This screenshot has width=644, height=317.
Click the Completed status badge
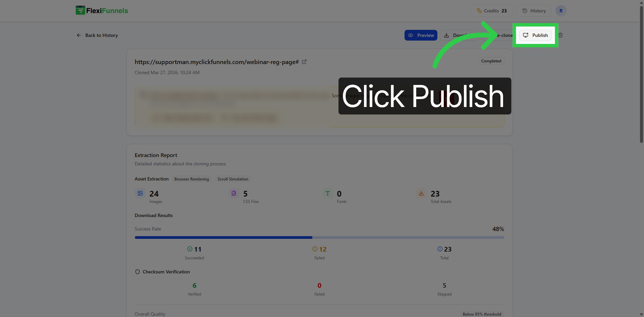tap(491, 61)
